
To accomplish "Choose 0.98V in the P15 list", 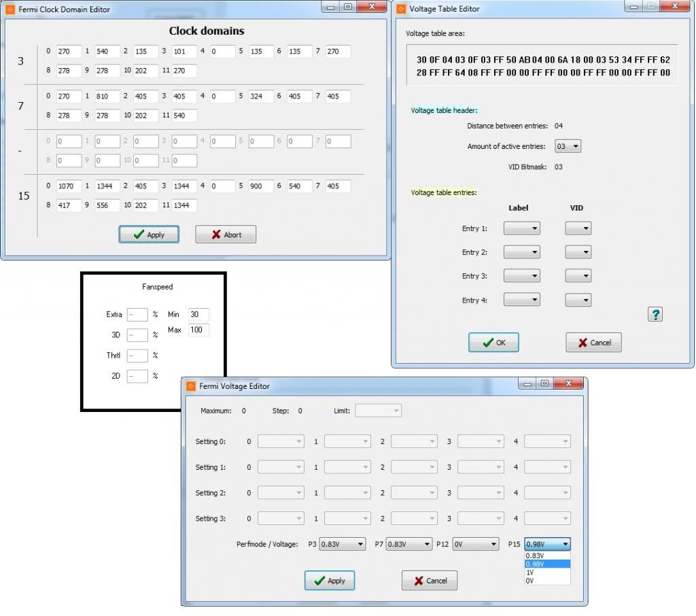I will pos(547,564).
